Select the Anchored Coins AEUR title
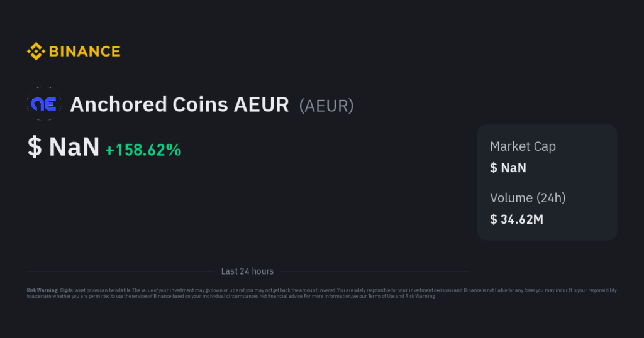The height and width of the screenshot is (338, 644). 179,104
